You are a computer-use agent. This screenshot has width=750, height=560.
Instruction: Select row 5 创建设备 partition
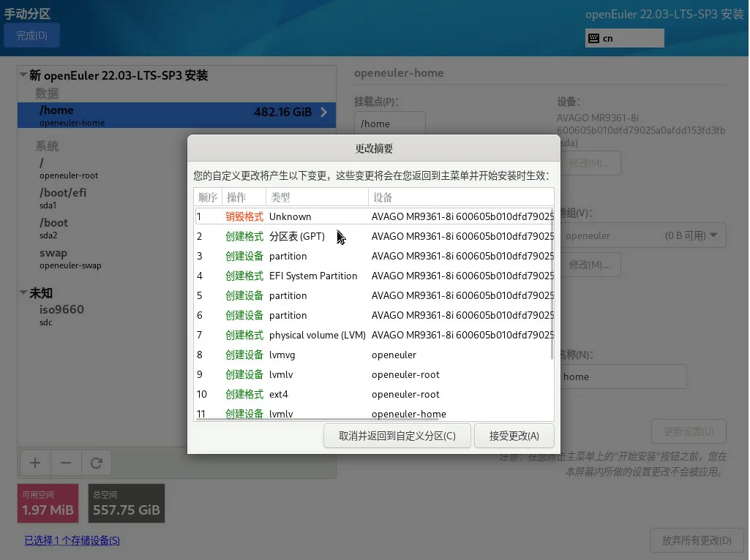tap(373, 296)
